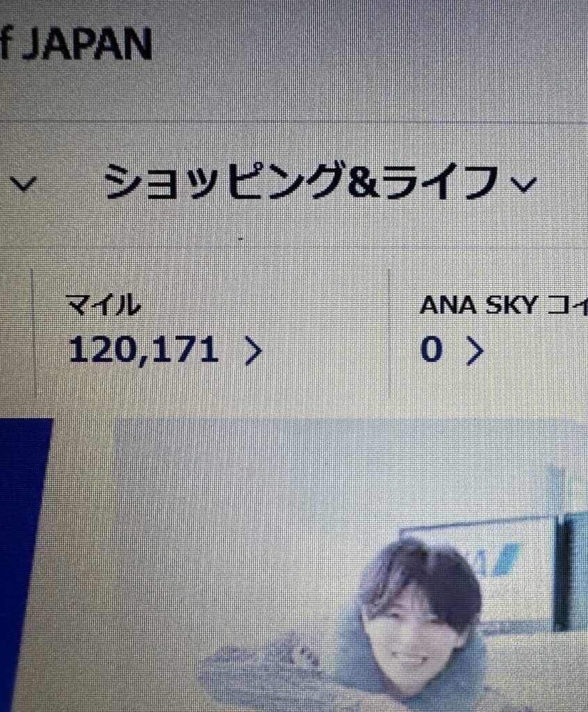The width and height of the screenshot is (588, 712).
Task: Click the arrow beside the 120,171 miles
Action: [254, 351]
